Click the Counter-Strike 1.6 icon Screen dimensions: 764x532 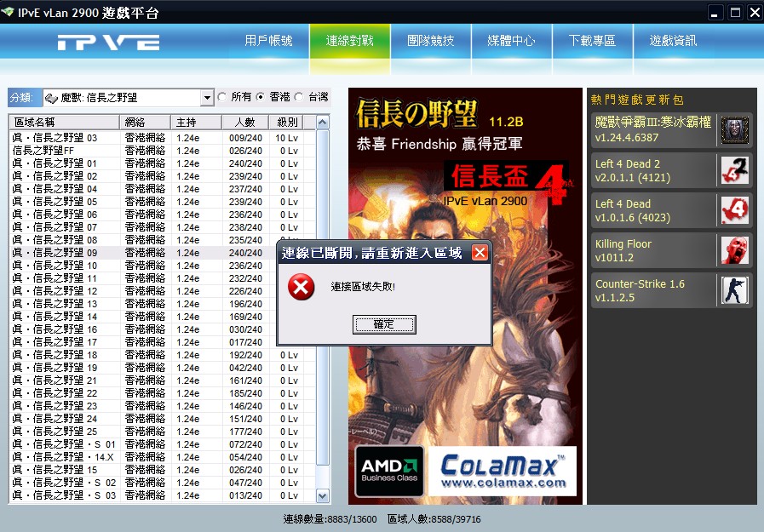click(735, 290)
